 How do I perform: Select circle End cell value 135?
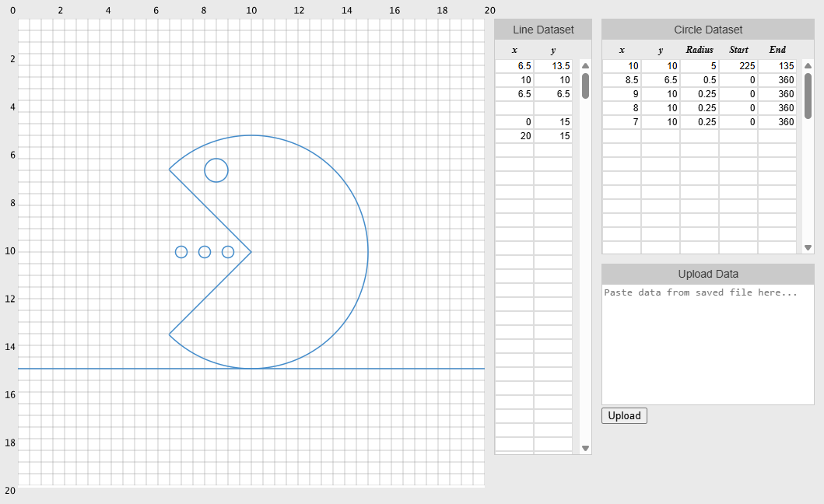click(777, 65)
